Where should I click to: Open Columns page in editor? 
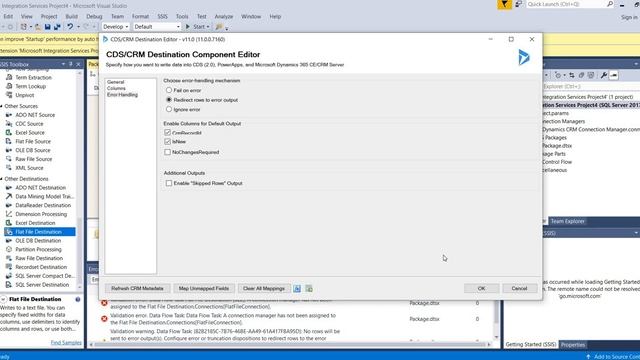click(116, 88)
